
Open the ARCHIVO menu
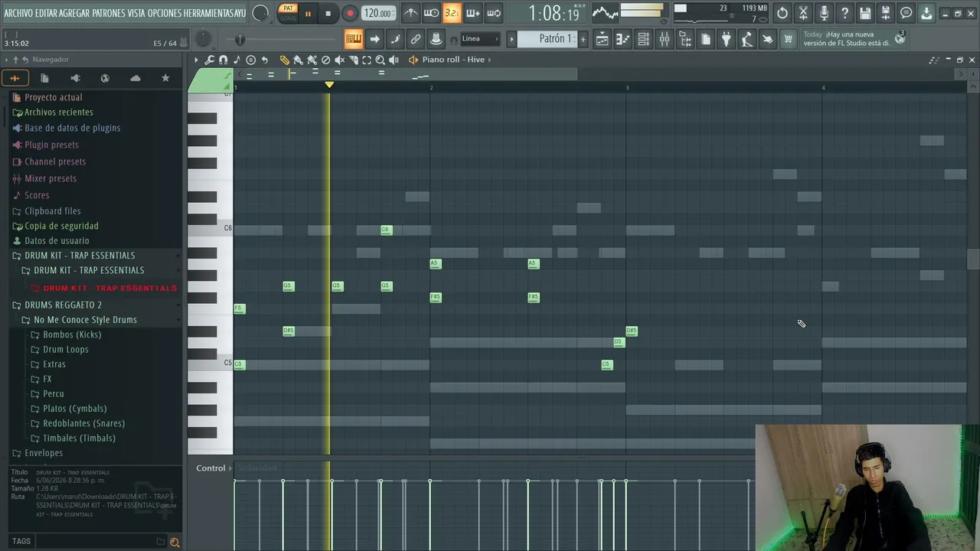click(18, 13)
